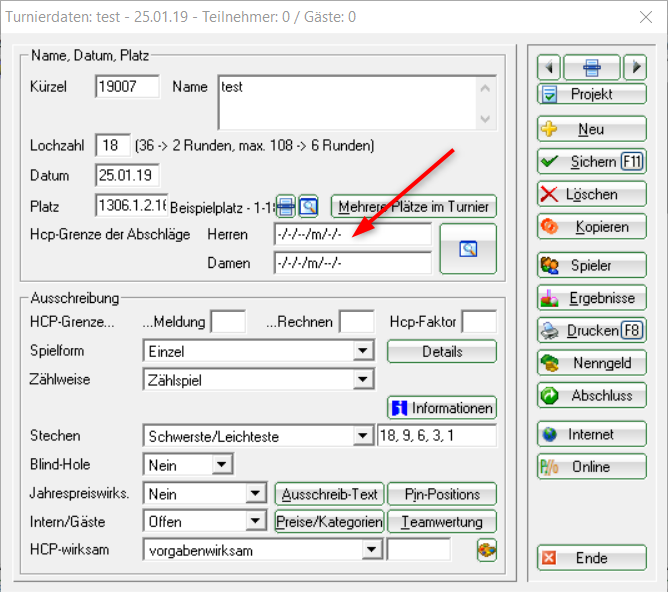
Task: Click the magnifier icon beside Platz field
Action: (308, 207)
